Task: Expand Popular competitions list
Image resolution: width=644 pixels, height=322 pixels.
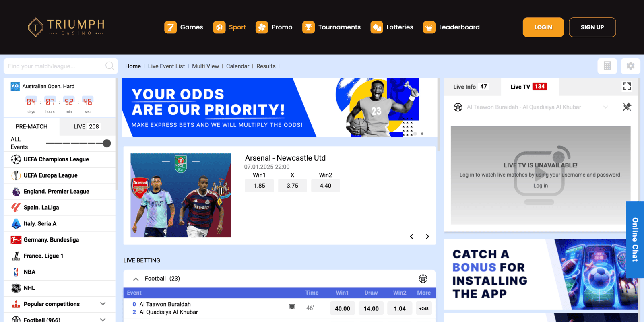Action: [x=103, y=304]
